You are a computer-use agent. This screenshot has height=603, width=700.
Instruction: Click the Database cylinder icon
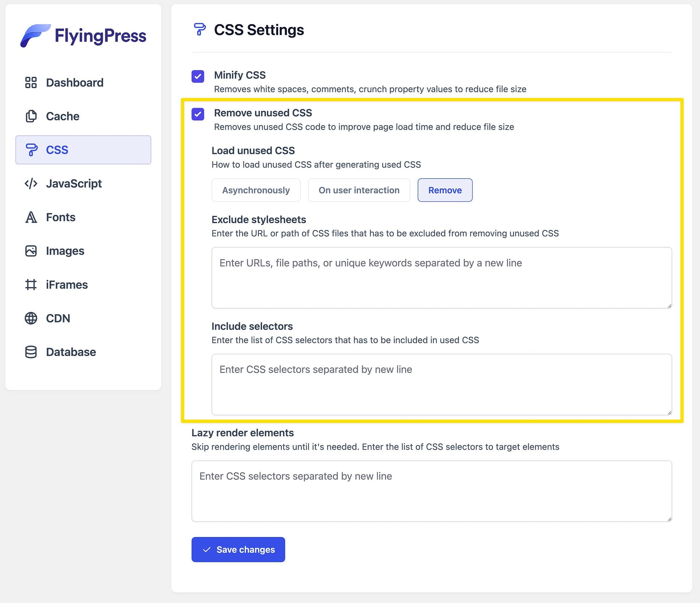[31, 352]
